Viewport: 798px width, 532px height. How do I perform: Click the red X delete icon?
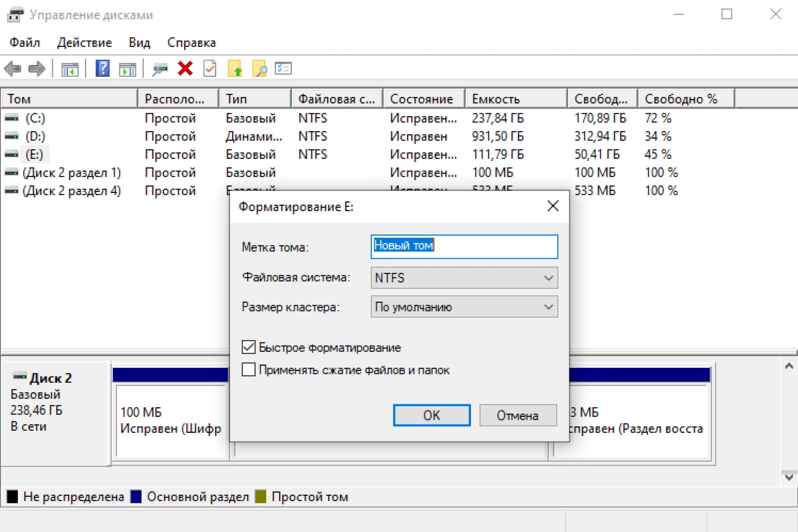coord(185,69)
